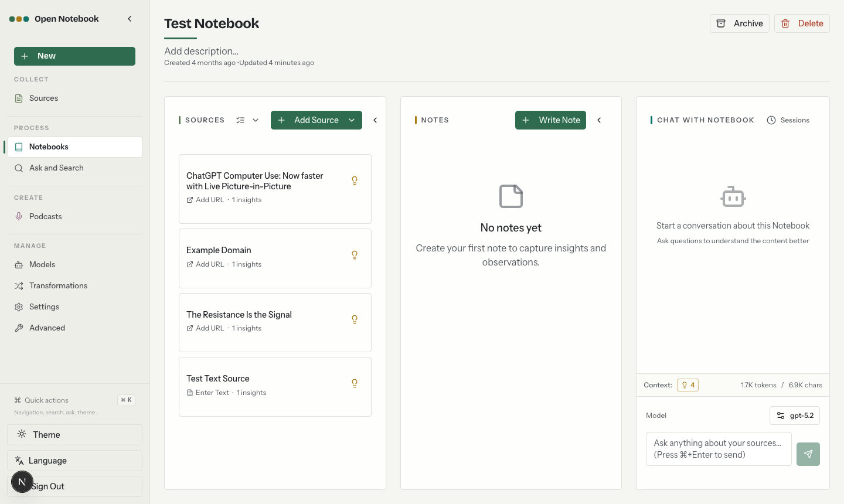
Task: Delete the Test Notebook
Action: [802, 23]
